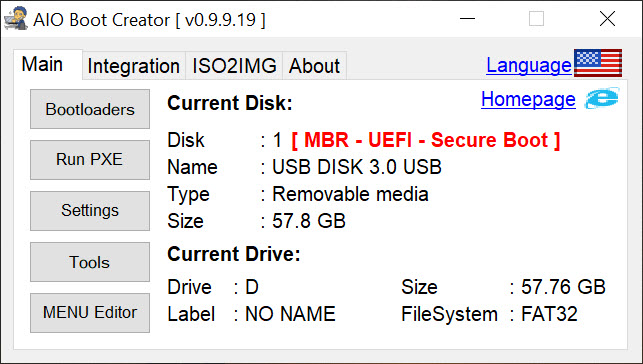Launch the MENU Editor

[x=90, y=313]
